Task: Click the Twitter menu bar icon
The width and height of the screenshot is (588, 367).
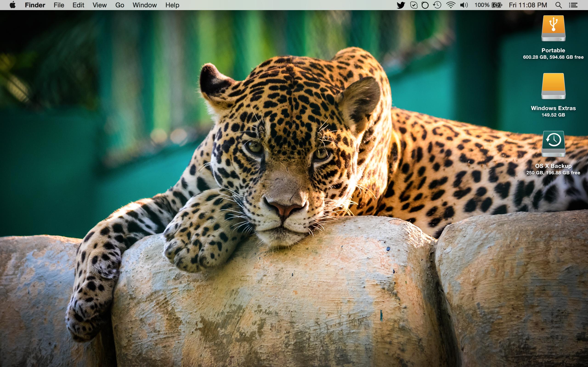Action: (401, 5)
